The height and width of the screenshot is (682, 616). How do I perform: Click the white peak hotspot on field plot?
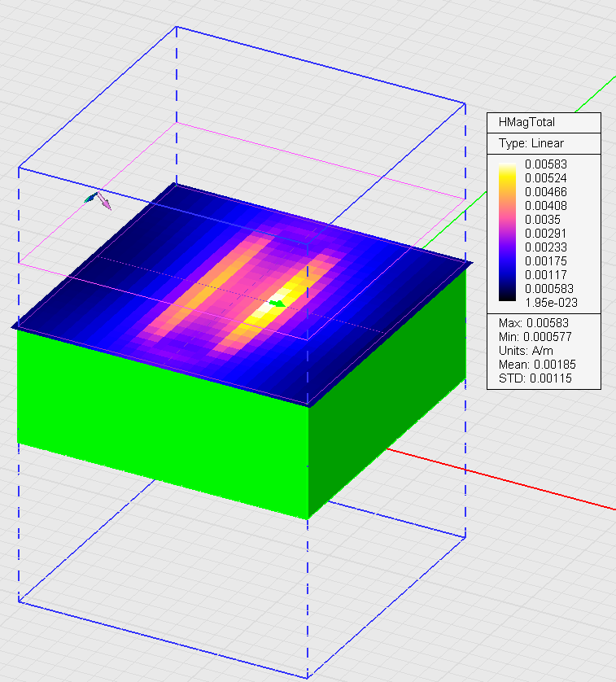[264, 308]
